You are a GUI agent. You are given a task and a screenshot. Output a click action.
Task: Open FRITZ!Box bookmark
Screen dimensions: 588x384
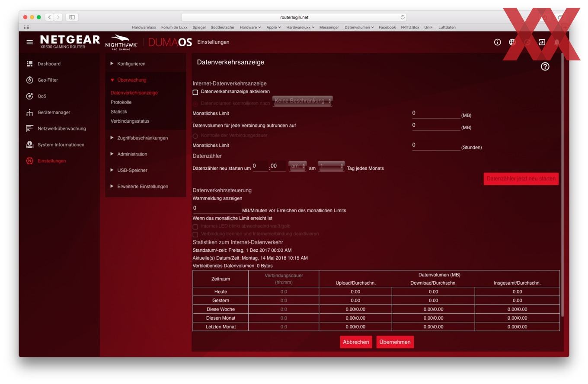point(410,27)
